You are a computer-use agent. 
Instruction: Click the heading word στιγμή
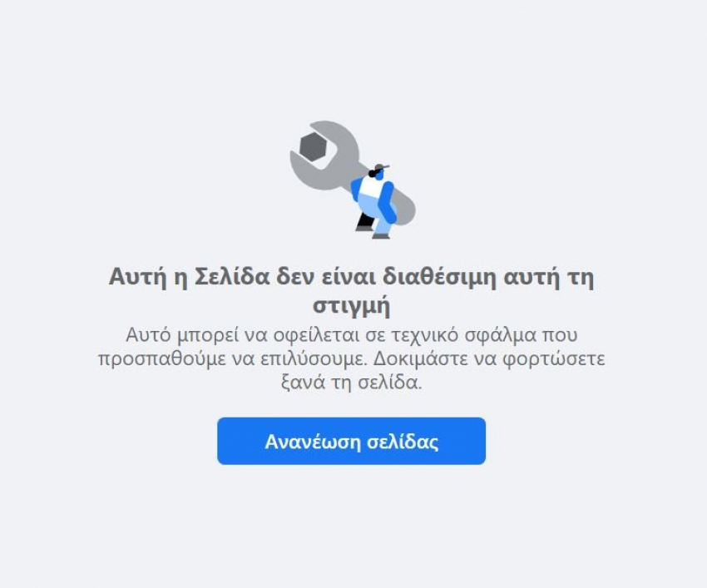click(352, 306)
